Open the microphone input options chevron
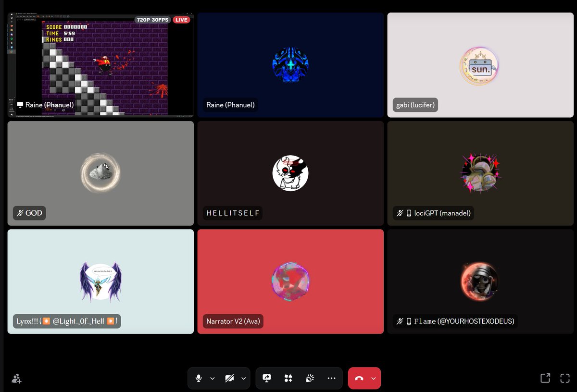577x392 pixels. (213, 378)
